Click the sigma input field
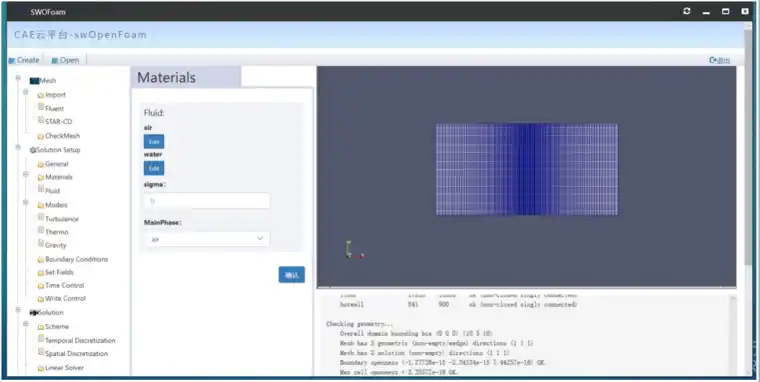Viewport: 760px width, 382px height. 207,201
